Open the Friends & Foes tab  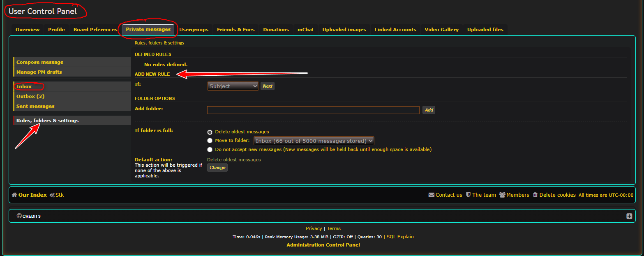235,30
